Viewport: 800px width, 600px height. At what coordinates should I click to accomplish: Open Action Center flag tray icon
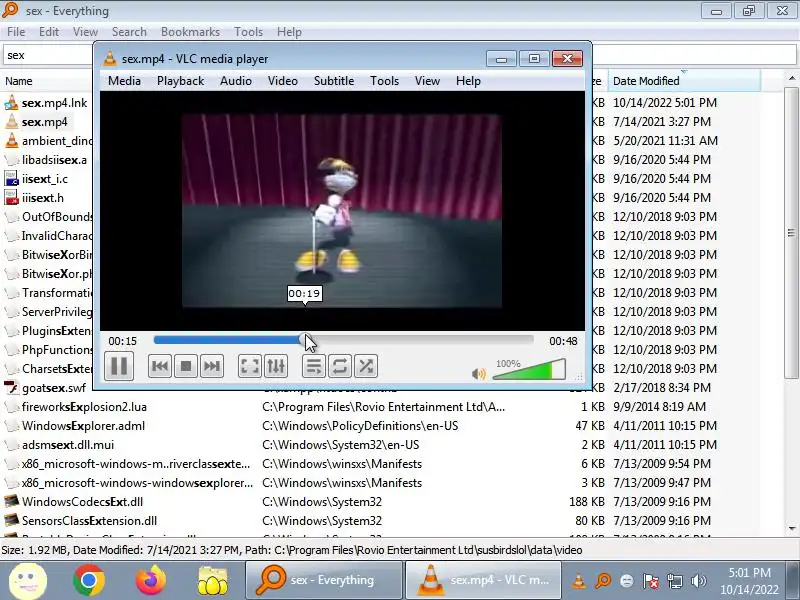pyautogui.click(x=651, y=581)
